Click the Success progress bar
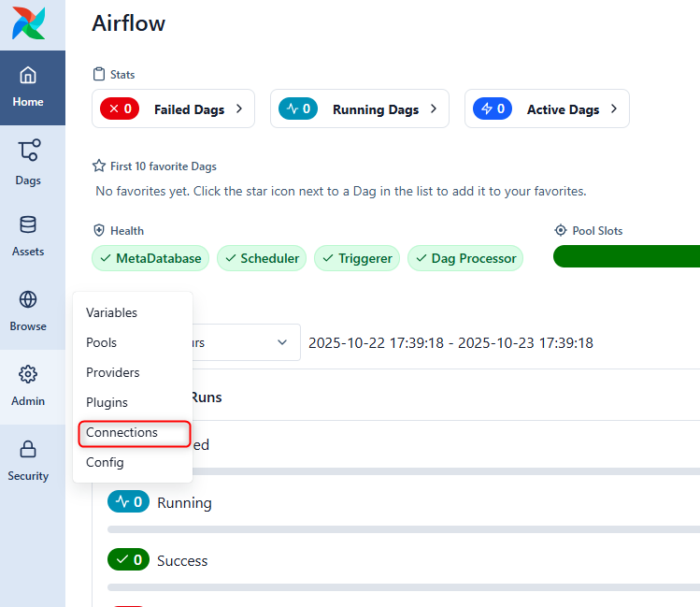700x607 pixels. pos(404,587)
